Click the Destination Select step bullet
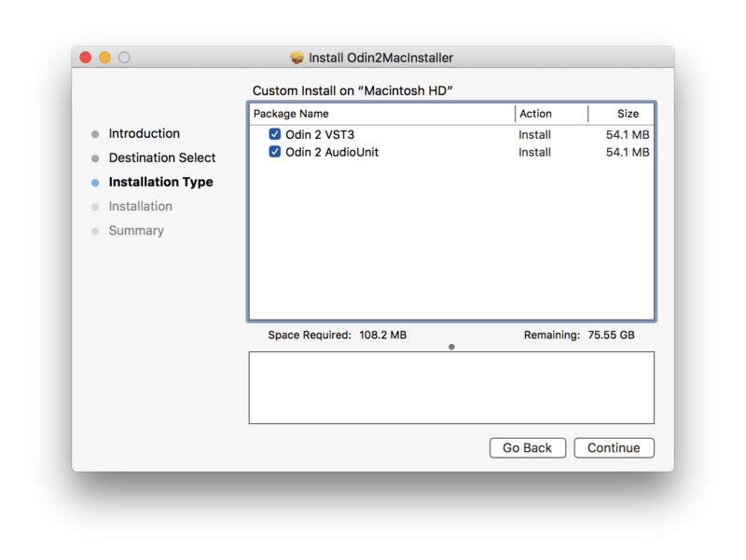The image size is (746, 560). pyautogui.click(x=95, y=158)
